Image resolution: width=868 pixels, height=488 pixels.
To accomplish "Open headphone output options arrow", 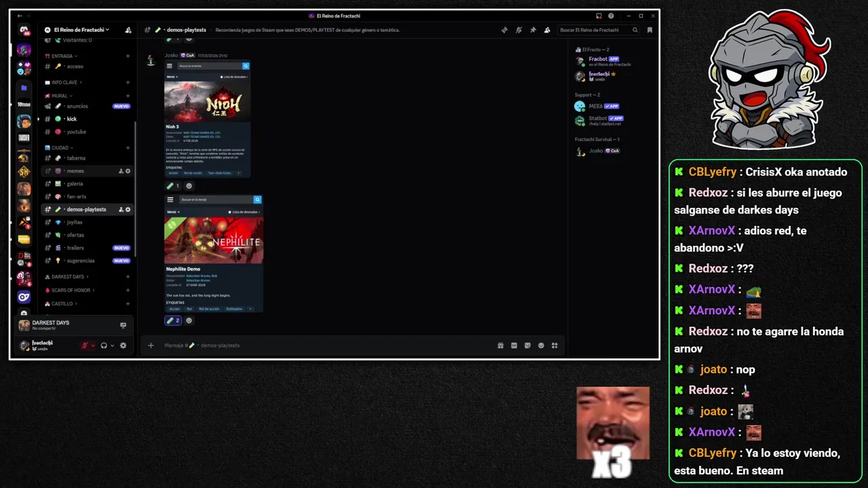I will point(112,346).
